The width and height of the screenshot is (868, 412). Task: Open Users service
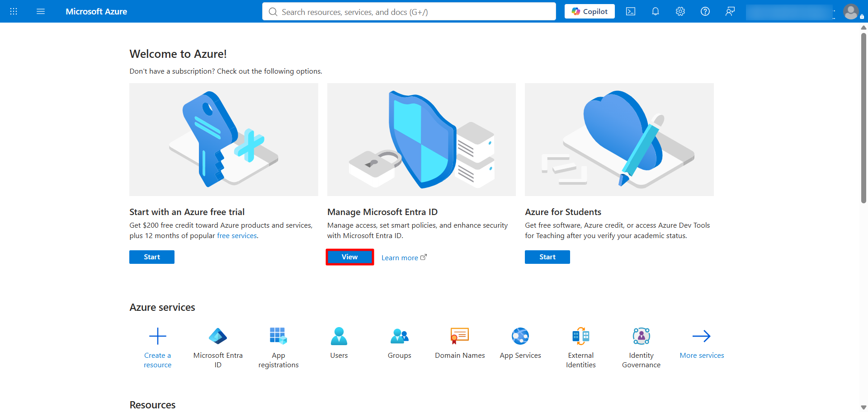click(x=339, y=343)
